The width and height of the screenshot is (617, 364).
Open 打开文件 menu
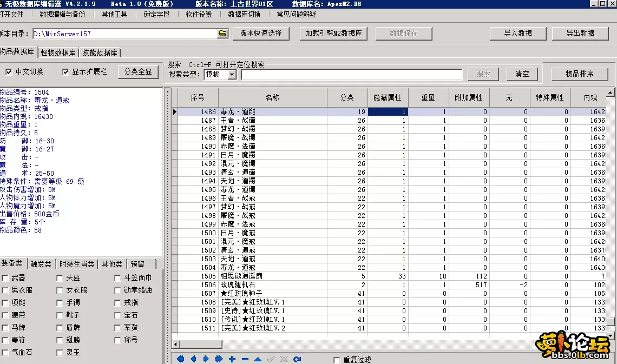pyautogui.click(x=12, y=14)
